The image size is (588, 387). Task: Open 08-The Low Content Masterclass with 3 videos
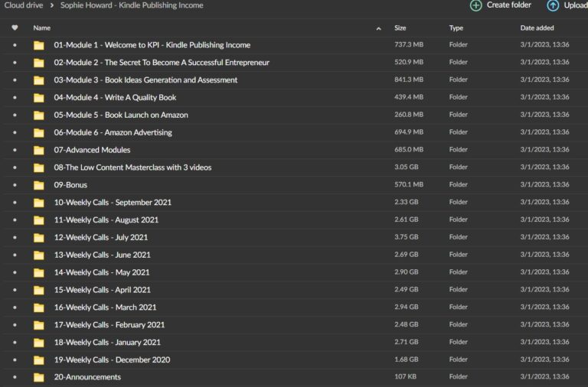[132, 167]
